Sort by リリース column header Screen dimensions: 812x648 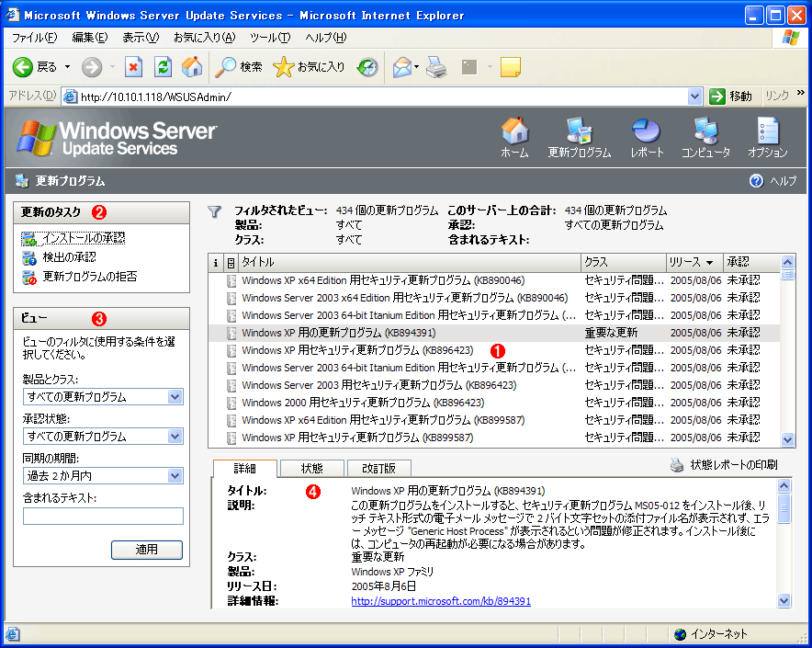694,262
